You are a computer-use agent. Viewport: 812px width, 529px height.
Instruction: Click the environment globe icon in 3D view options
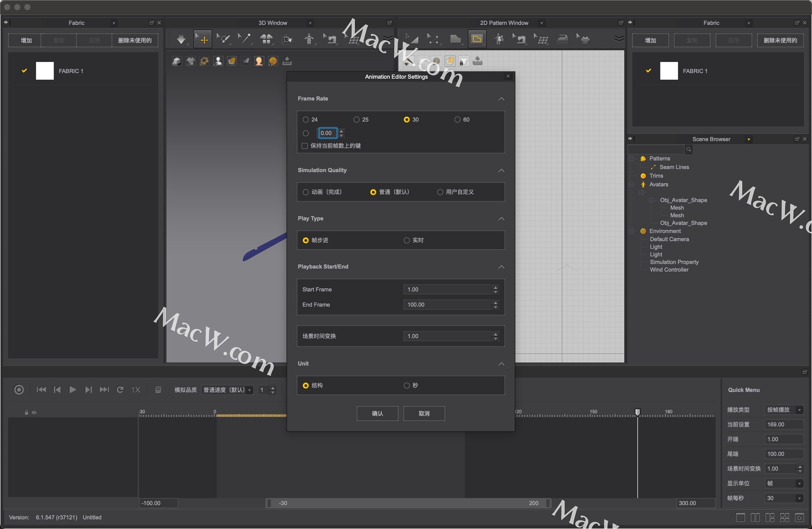tap(273, 61)
